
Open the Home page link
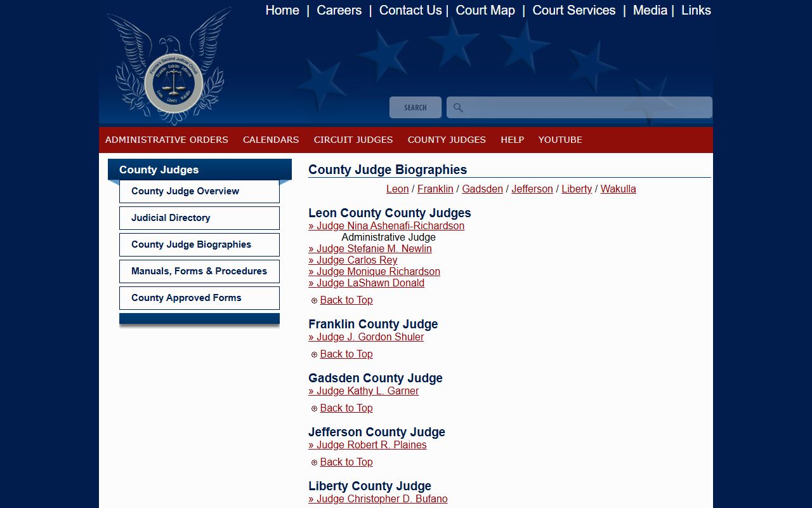[282, 10]
